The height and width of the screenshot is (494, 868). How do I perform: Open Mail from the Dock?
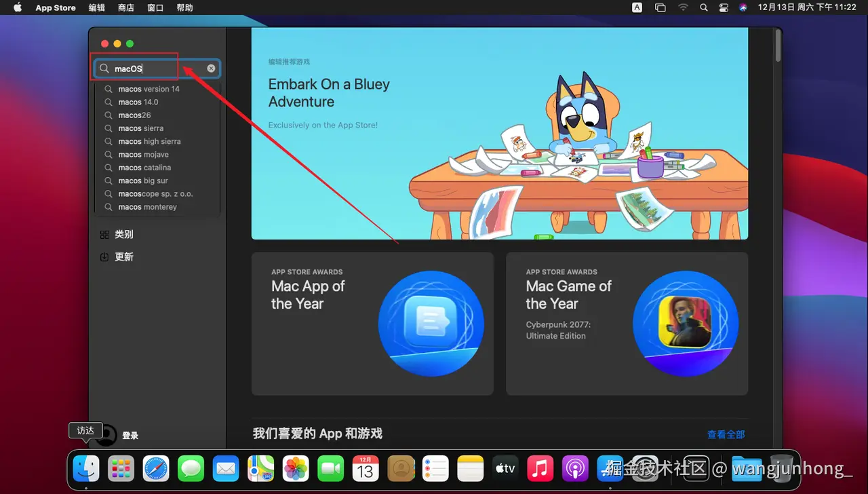226,468
